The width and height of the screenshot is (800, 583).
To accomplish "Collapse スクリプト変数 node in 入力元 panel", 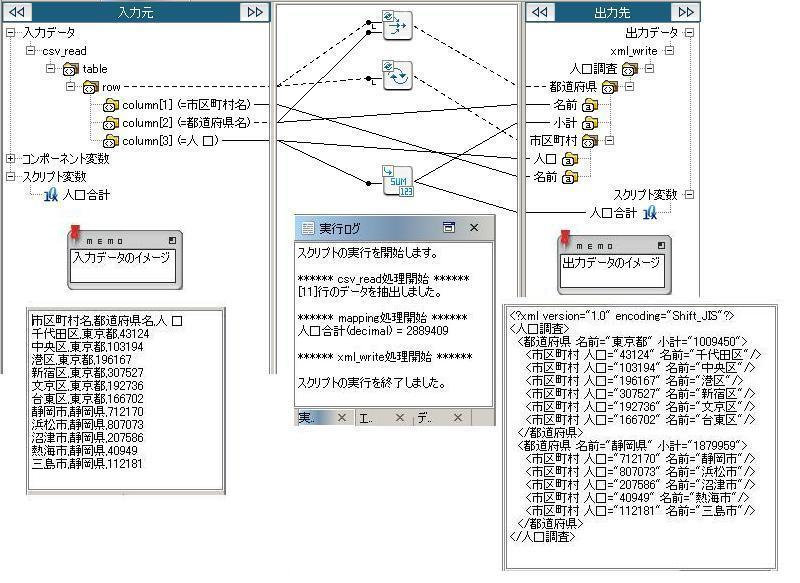I will (x=10, y=176).
